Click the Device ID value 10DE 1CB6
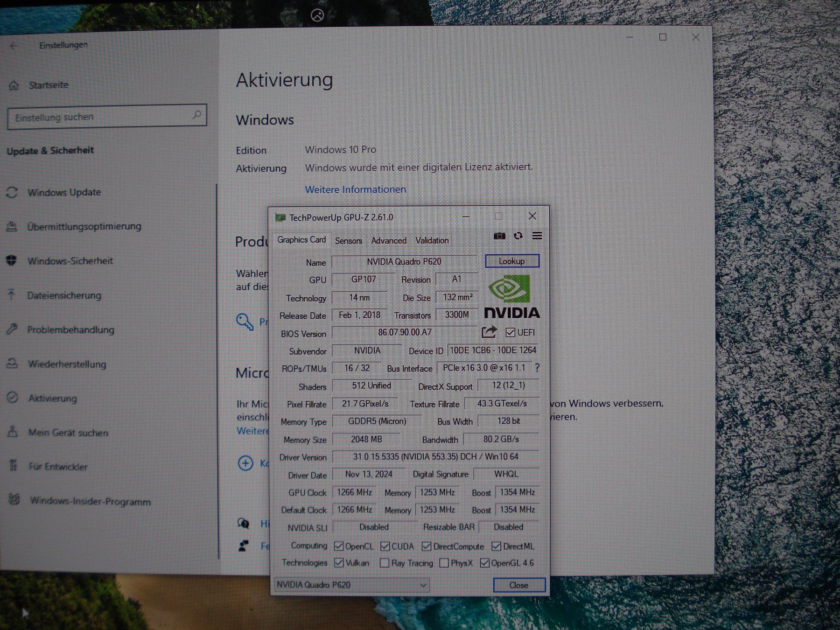840x630 pixels. coord(493,350)
